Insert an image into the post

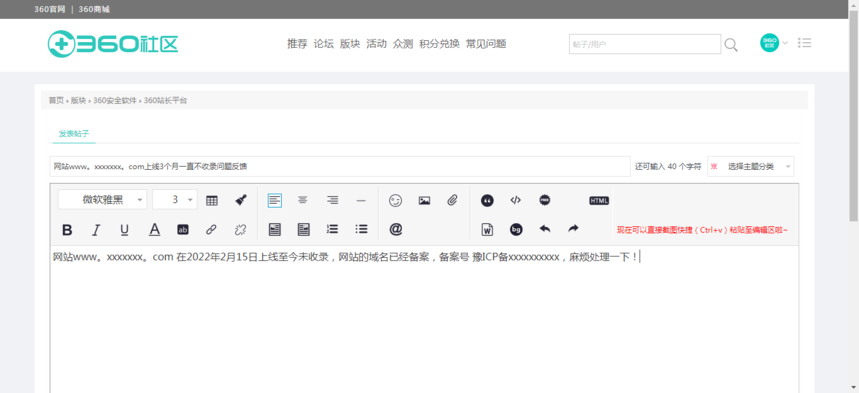pos(424,201)
